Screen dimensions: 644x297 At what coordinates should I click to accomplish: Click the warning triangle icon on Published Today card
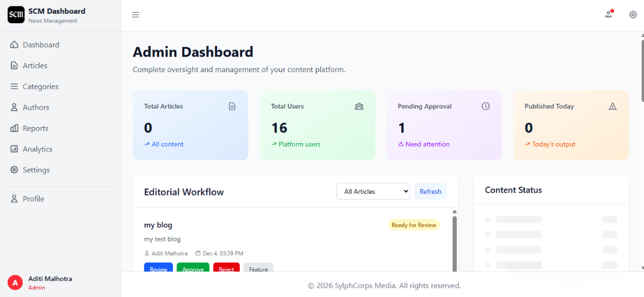pos(613,106)
